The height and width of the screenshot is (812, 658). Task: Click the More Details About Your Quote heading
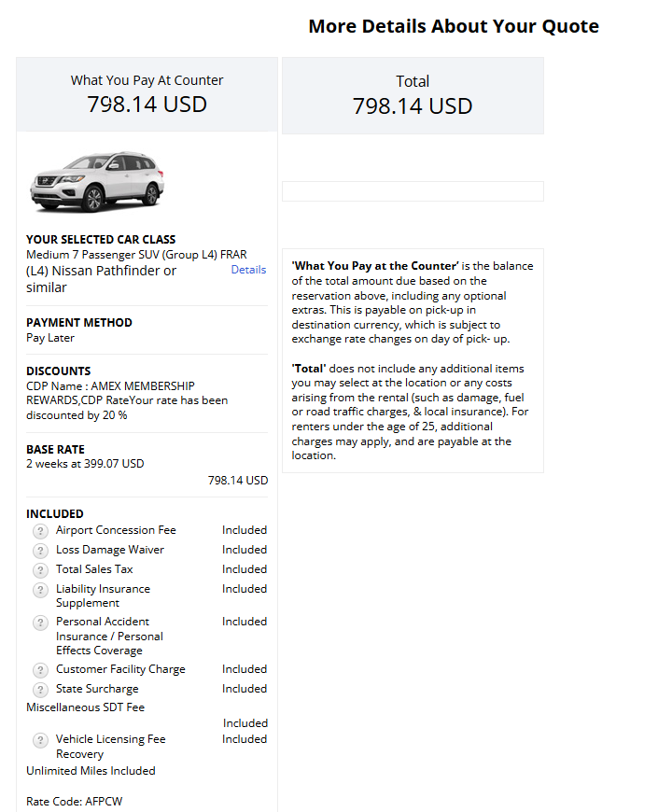454,26
